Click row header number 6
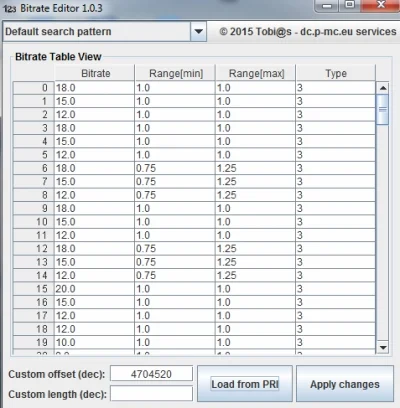Image resolution: width=400 pixels, height=408 pixels. pyautogui.click(x=34, y=168)
